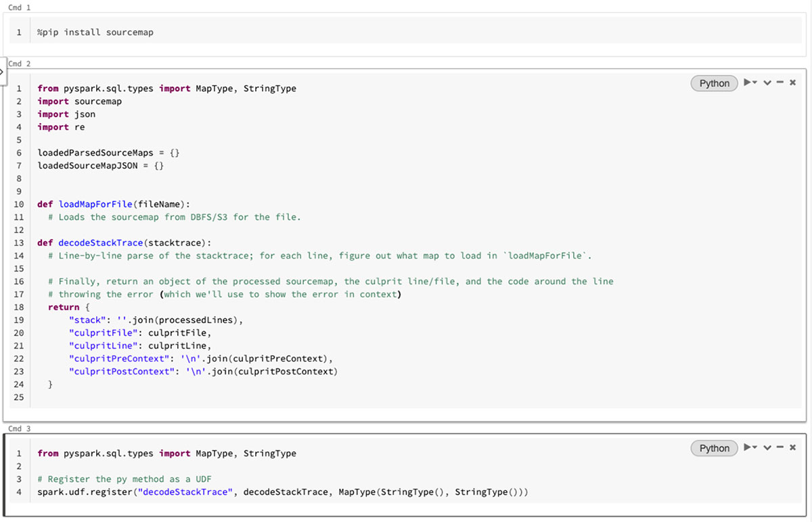Select the Cmd 2 cell label
812x522 pixels.
coord(19,64)
